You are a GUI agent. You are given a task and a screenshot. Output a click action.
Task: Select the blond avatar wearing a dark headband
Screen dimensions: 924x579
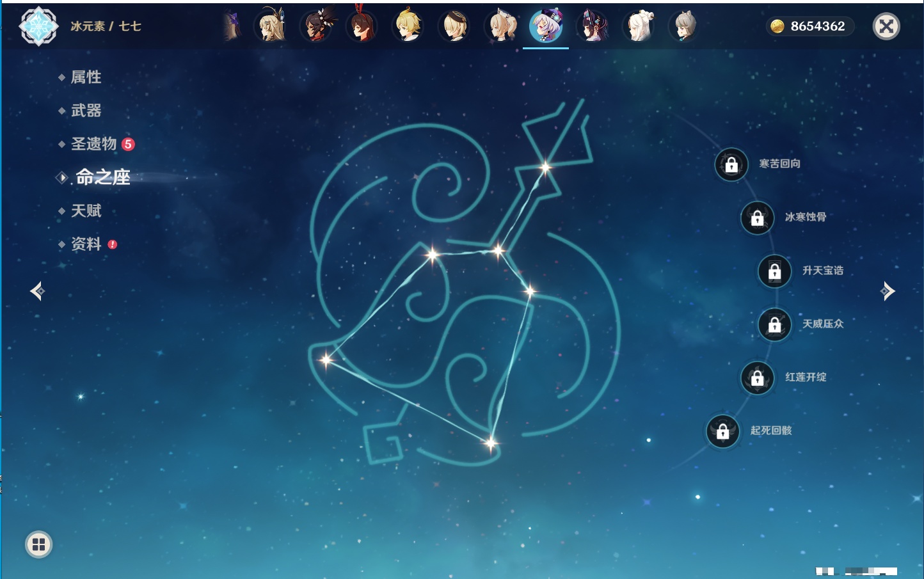(x=454, y=26)
